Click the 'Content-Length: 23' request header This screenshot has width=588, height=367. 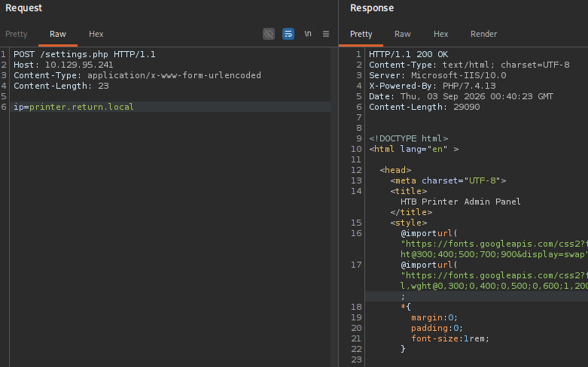(61, 86)
